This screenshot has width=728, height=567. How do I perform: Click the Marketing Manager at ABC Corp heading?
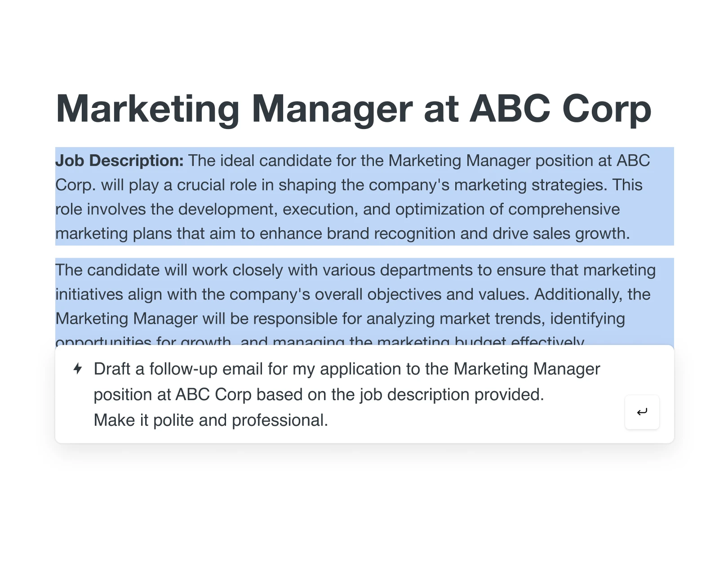coord(353,108)
